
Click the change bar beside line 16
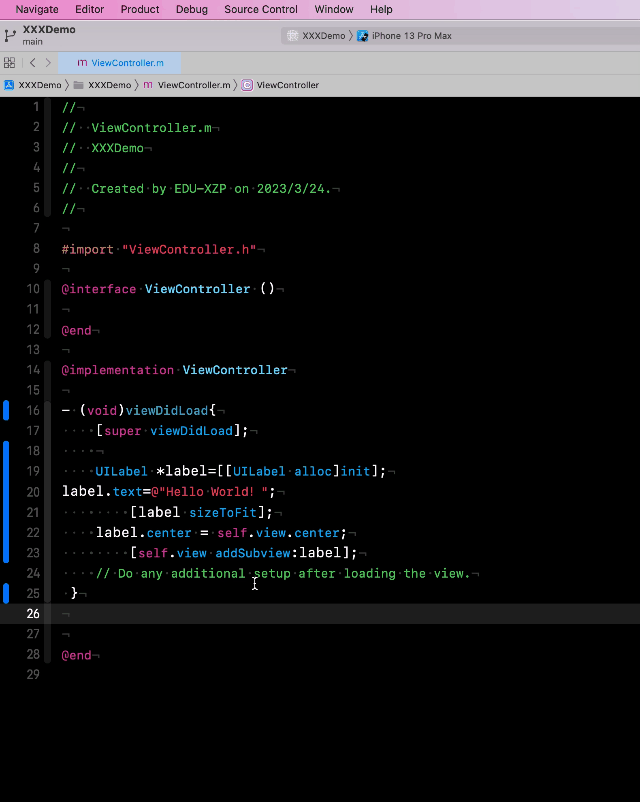[x=6, y=410]
